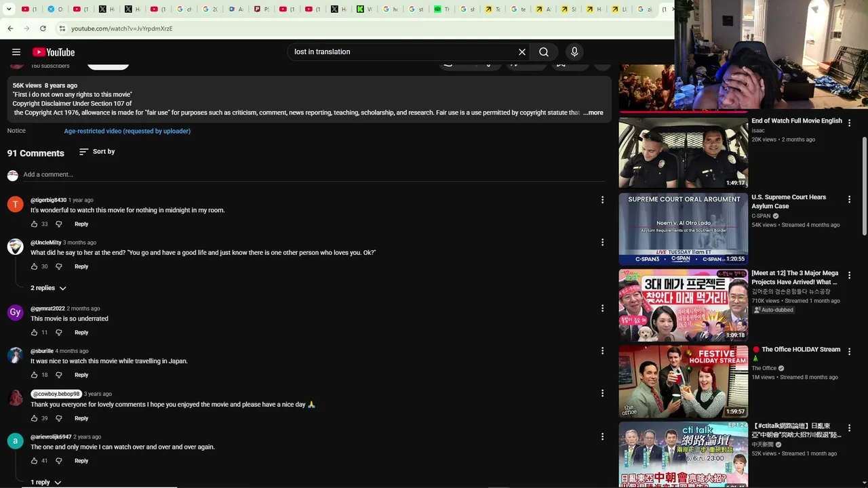View site information icon beside URL
868x488 pixels.
pos(62,28)
